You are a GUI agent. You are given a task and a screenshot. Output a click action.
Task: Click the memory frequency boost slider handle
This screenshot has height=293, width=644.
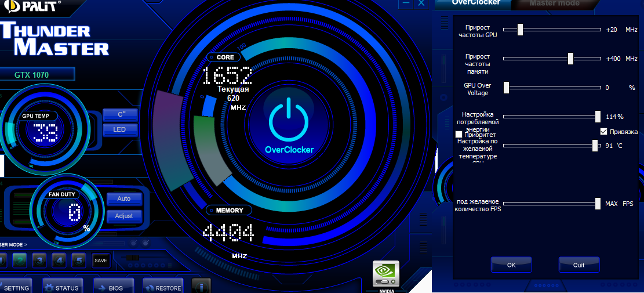click(x=570, y=59)
